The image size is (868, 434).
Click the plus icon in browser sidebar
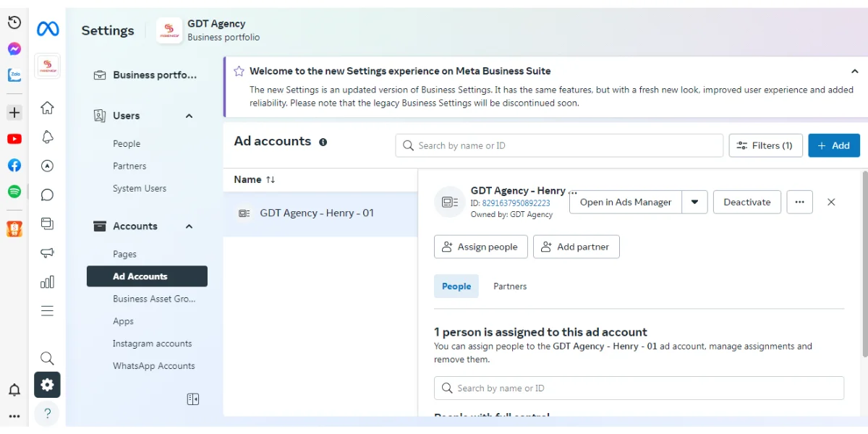[14, 113]
